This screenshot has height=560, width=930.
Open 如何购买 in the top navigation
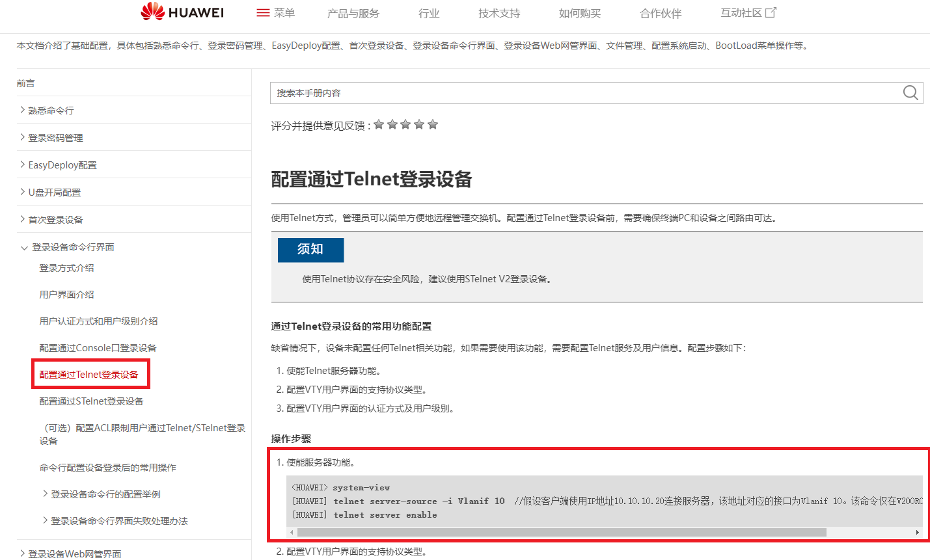[x=580, y=13]
